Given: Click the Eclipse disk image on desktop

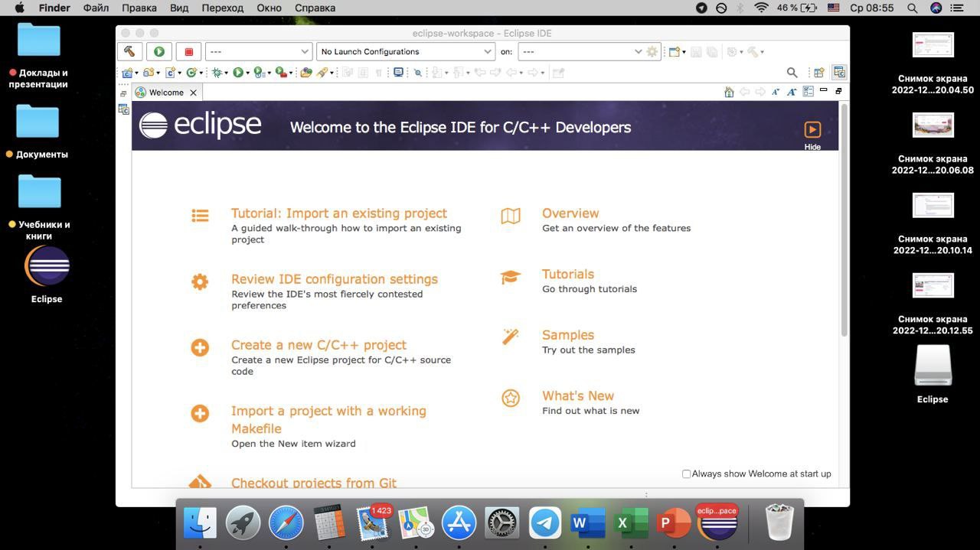Looking at the screenshot, I should pos(933,366).
